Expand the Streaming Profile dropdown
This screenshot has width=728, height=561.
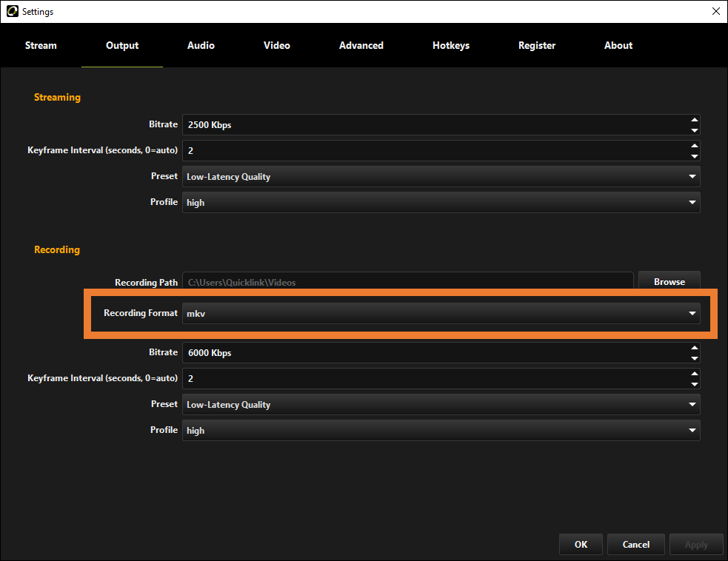click(441, 203)
